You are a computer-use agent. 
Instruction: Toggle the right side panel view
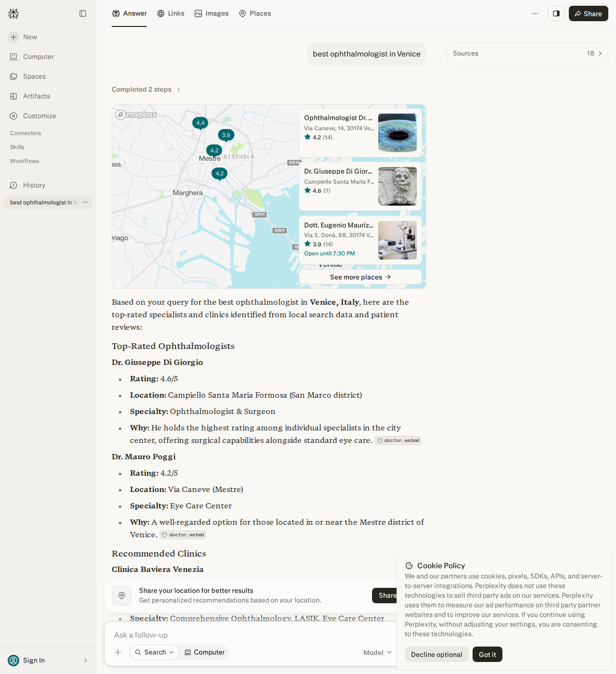[x=556, y=13]
